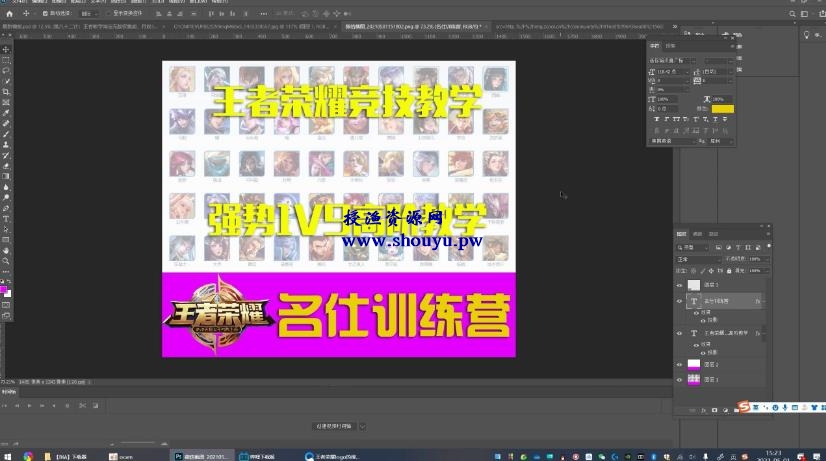Select the Eyedropper tool
This screenshot has height=461, width=826.
click(x=6, y=113)
